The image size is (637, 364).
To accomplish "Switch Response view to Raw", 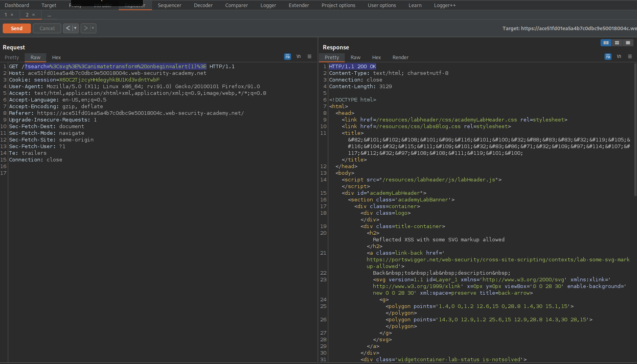I will 355,57.
